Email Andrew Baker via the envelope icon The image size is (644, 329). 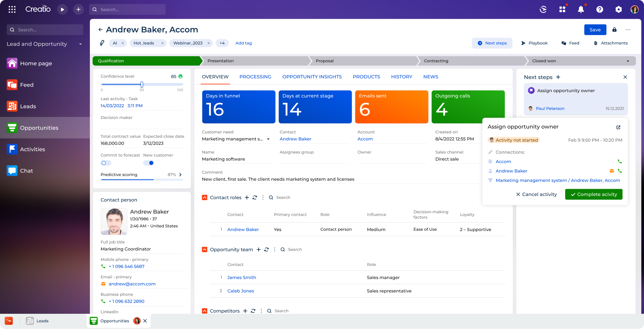612,171
